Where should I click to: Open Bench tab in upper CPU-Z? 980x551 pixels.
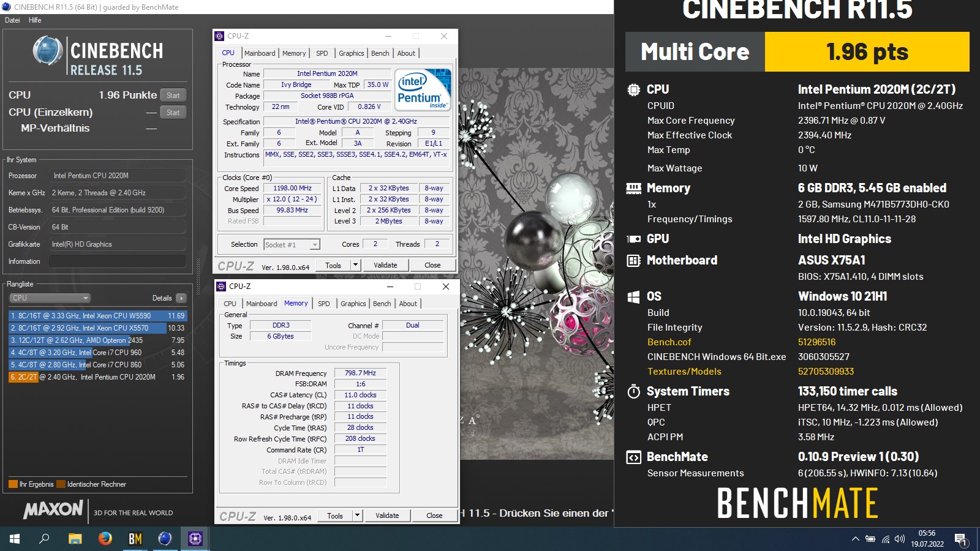coord(380,53)
